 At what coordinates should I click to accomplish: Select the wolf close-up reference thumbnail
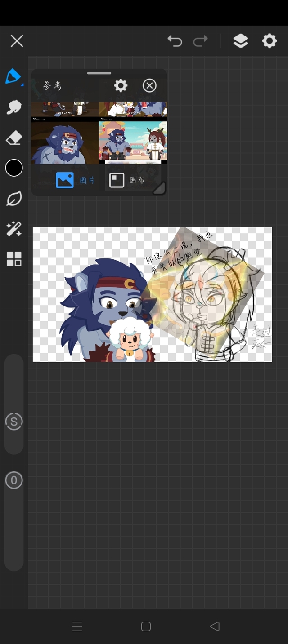65,142
